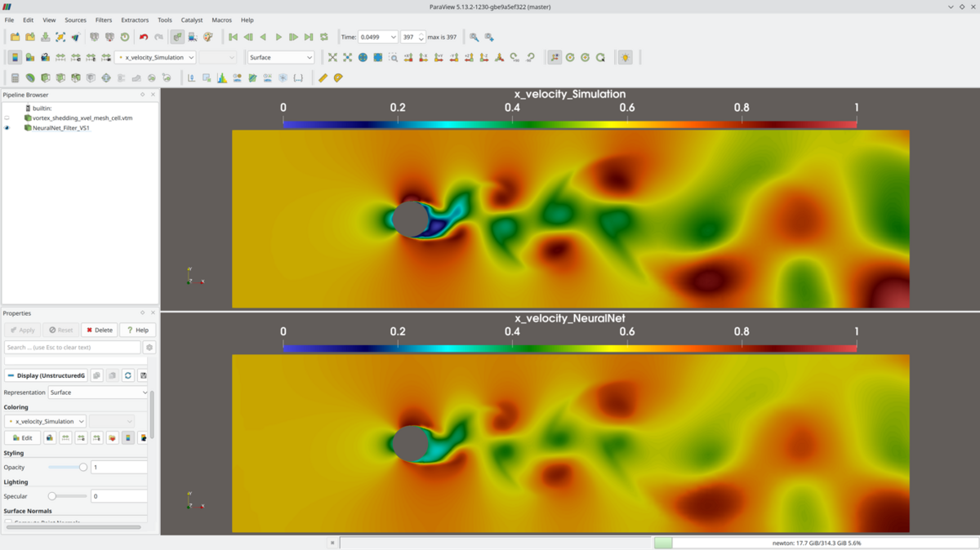Toggle visibility of vortex_shedding_xvel_mesh_cell.vtm
Image resolution: width=980 pixels, height=550 pixels.
[7, 118]
